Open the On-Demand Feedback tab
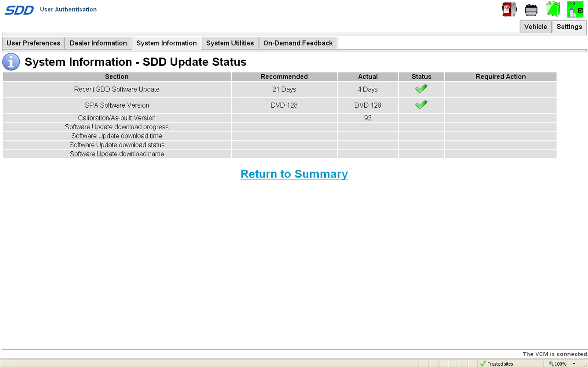This screenshot has width=588, height=368. [x=298, y=43]
